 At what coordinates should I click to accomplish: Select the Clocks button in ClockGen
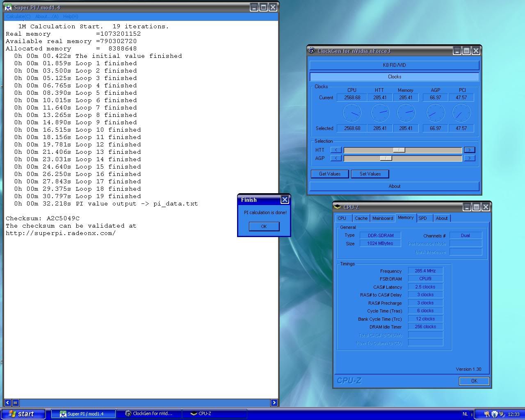tap(394, 77)
